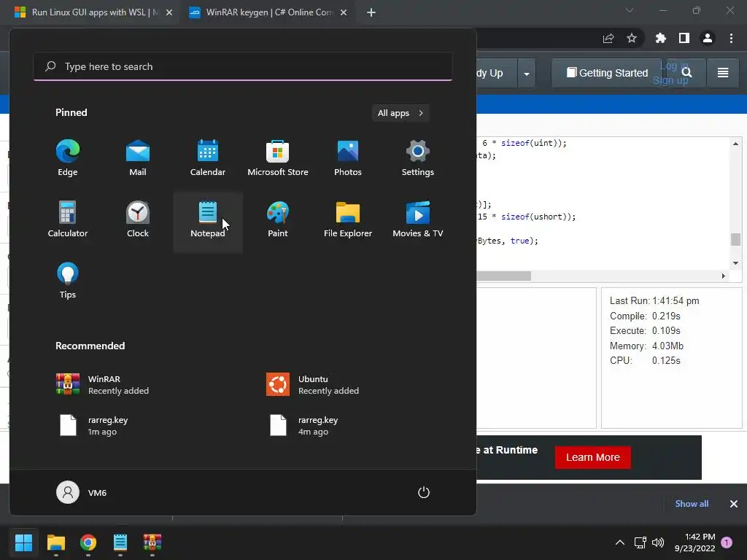Open the Mail pinned app
The height and width of the screenshot is (560, 747).
[138, 158]
